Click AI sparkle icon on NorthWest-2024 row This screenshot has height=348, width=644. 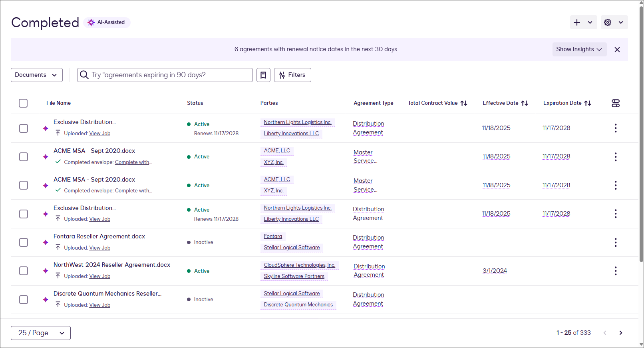pyautogui.click(x=46, y=271)
